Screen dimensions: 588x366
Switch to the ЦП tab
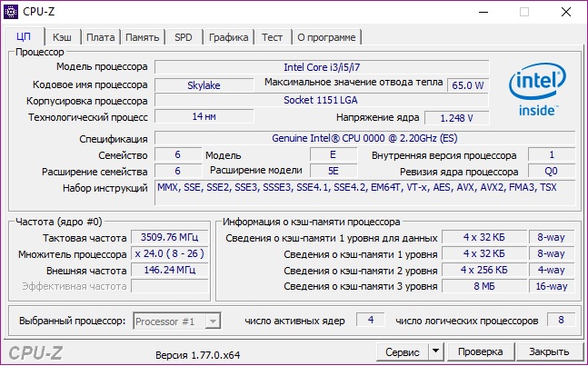(24, 37)
